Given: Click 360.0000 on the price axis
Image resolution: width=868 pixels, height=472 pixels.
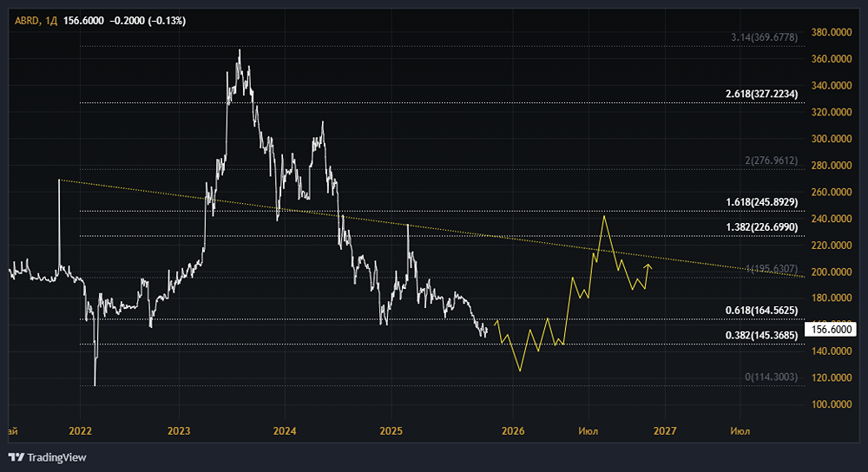Looking at the screenshot, I should tap(832, 59).
